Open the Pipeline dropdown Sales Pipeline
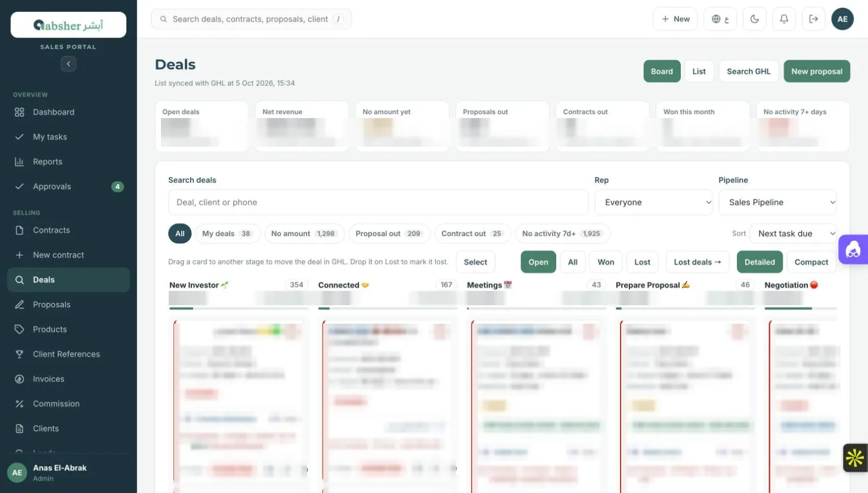 [777, 202]
